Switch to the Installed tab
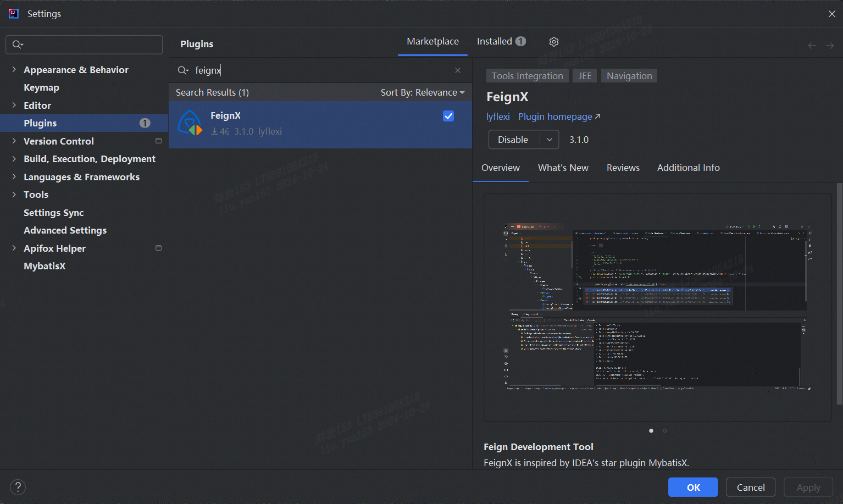843x504 pixels. pyautogui.click(x=501, y=42)
